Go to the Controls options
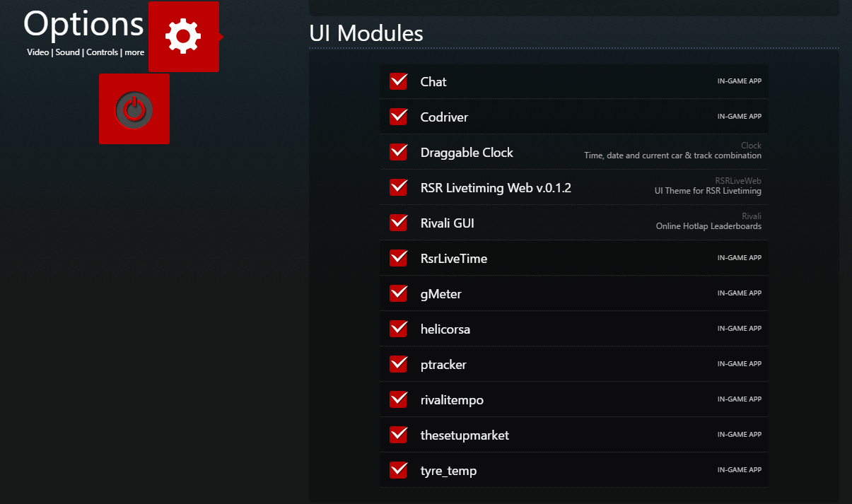 (x=102, y=52)
